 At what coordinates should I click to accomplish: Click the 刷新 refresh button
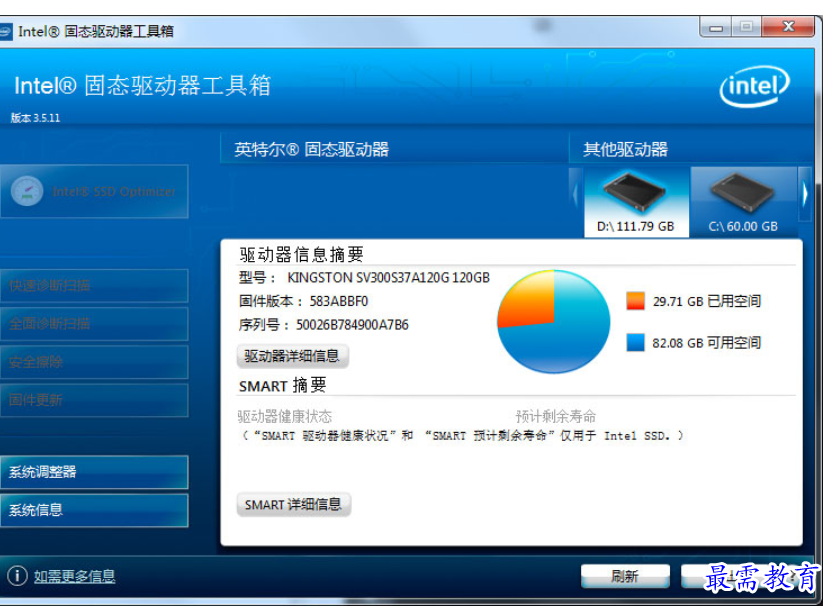(x=625, y=576)
